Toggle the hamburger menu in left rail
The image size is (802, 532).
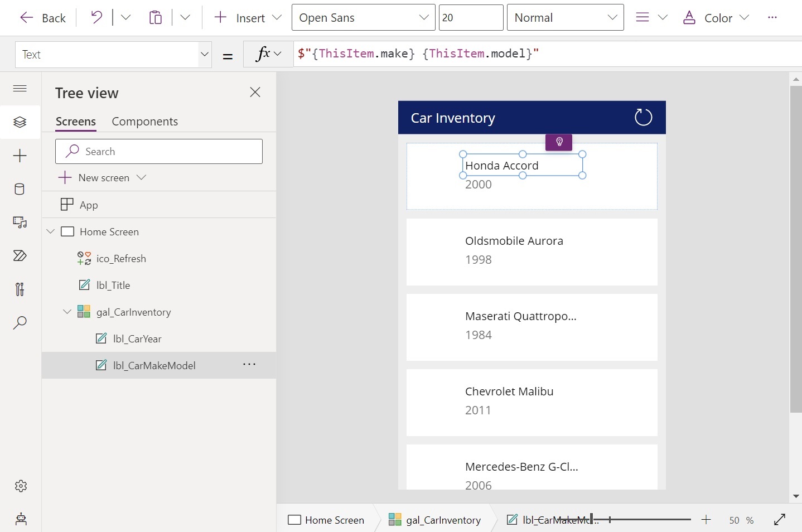click(x=20, y=89)
